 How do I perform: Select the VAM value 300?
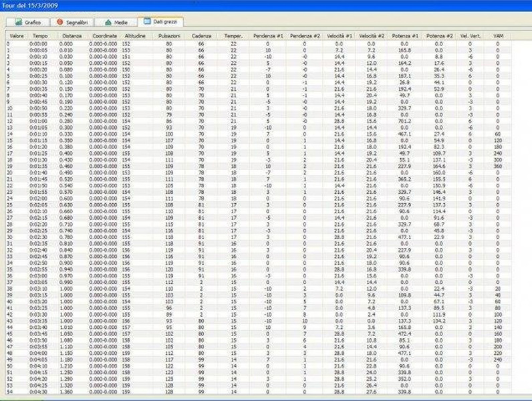click(x=498, y=160)
